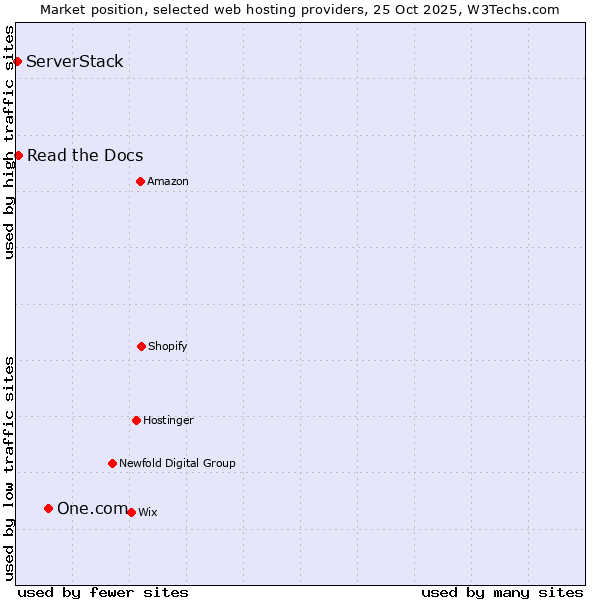Click the ServerStack label text
Screen dimensions: 600x600
point(75,62)
